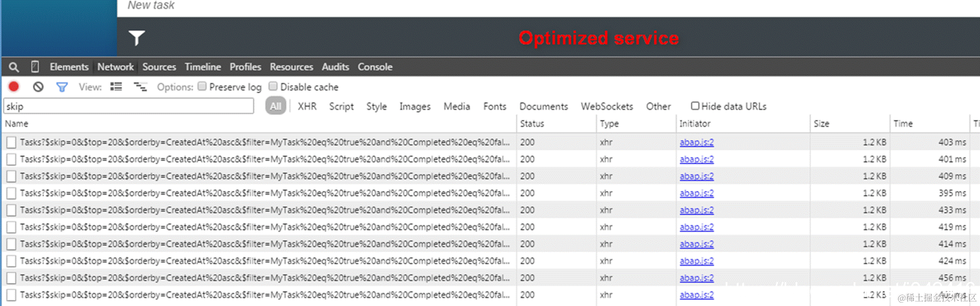This screenshot has height=306, width=980.
Task: Open abap.js:2 link in the 409 ms row
Action: click(697, 176)
